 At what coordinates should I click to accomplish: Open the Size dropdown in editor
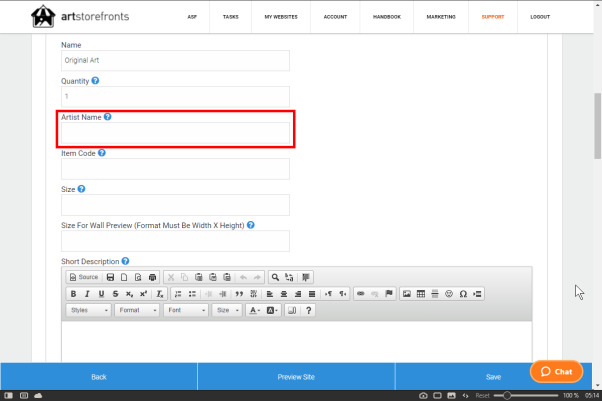point(228,310)
